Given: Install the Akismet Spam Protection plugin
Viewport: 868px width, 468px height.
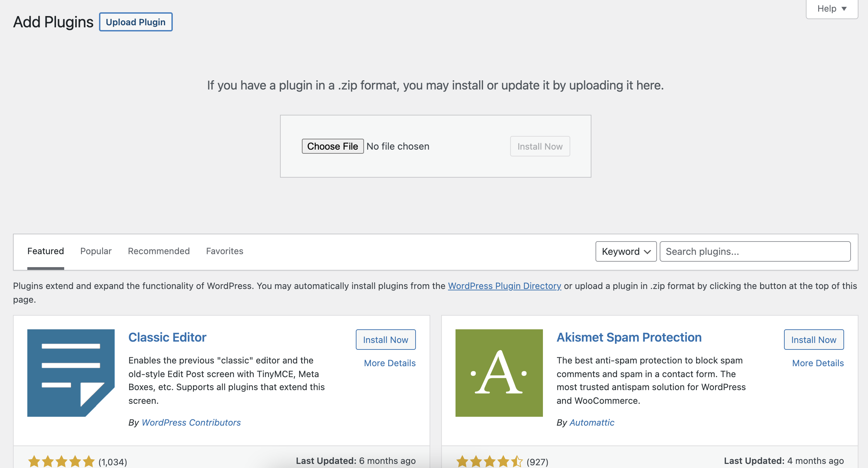Looking at the screenshot, I should [814, 340].
